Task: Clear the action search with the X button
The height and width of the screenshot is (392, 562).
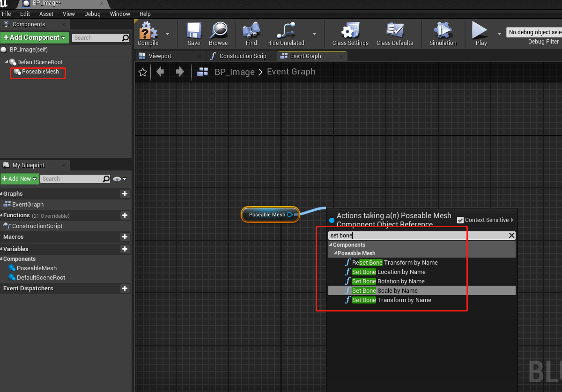Action: (511, 235)
